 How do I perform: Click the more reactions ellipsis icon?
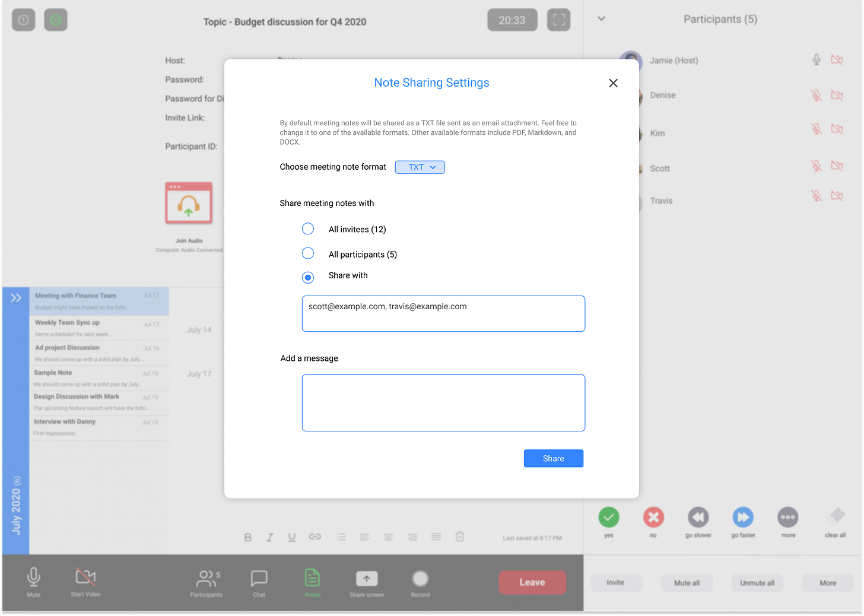788,517
